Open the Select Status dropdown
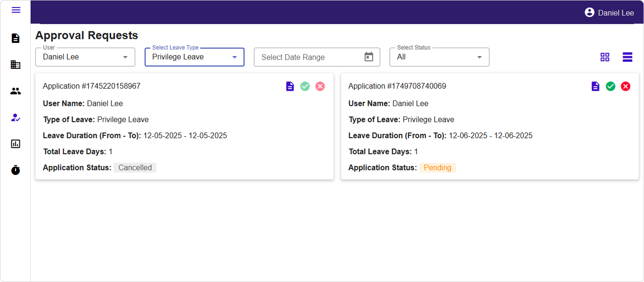Screen dimensions: 644x282 coord(439,57)
